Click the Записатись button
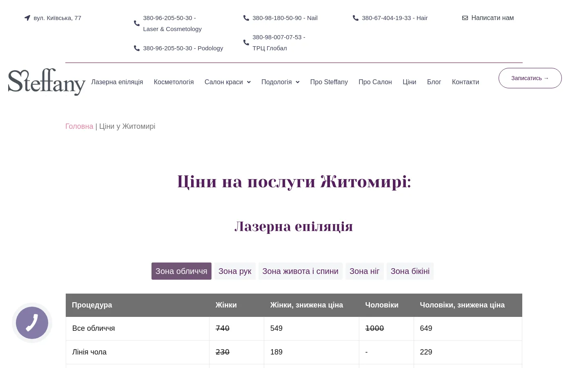The height and width of the screenshot is (368, 588). coord(530,78)
